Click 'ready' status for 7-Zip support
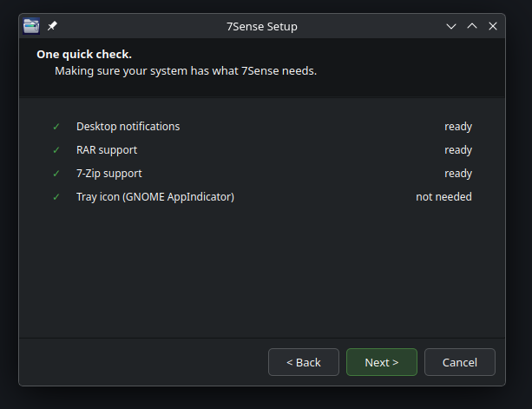This screenshot has height=409, width=532. point(458,174)
